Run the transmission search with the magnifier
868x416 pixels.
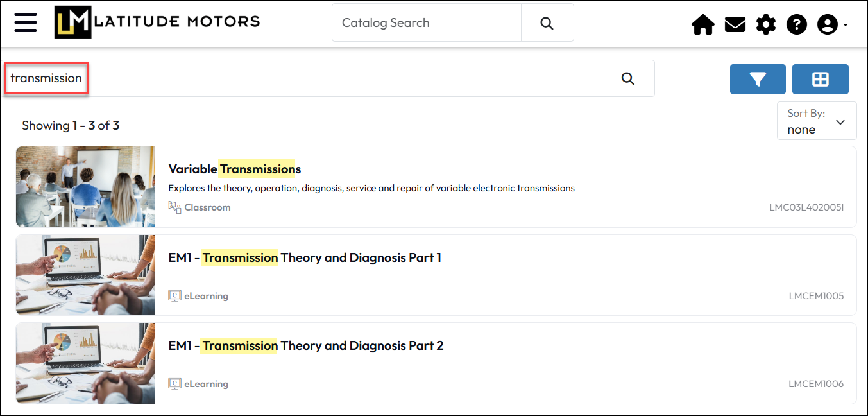[627, 78]
